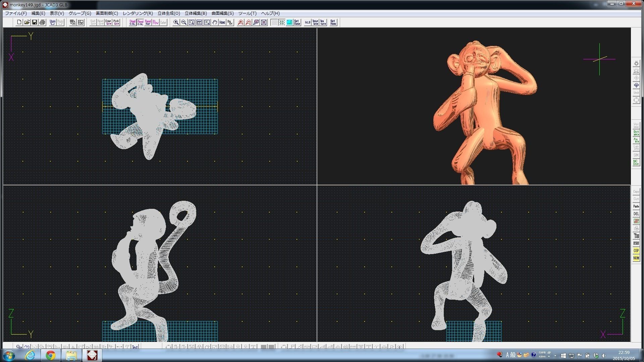Open Windows Explorer from taskbar
The height and width of the screenshot is (362, 644).
(x=71, y=355)
